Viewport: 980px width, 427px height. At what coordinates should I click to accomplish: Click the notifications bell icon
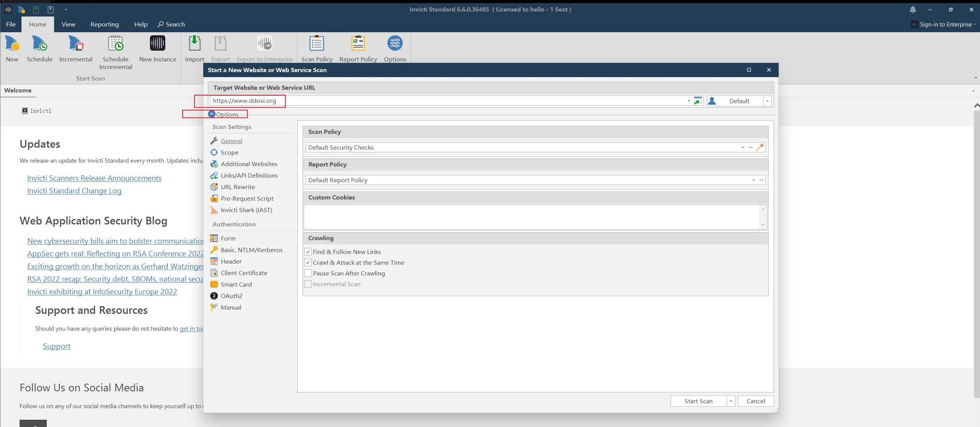[913, 10]
